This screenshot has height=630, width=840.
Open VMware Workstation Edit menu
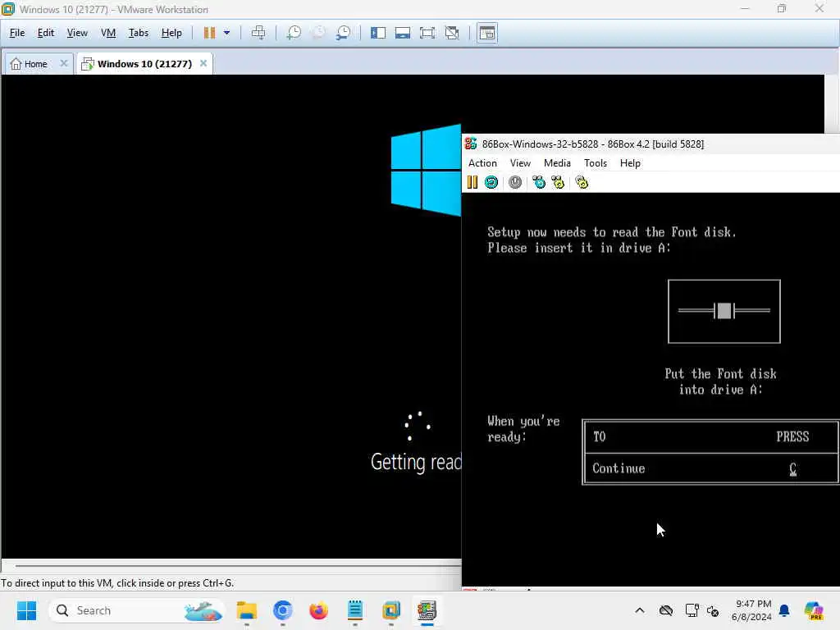[x=46, y=33]
